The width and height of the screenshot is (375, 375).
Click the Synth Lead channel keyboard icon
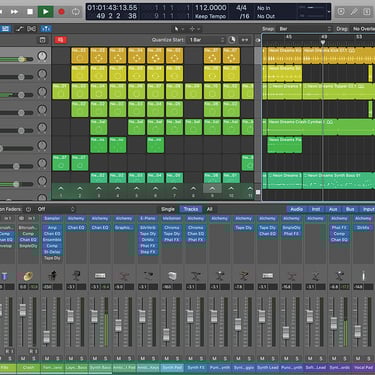pos(268,276)
